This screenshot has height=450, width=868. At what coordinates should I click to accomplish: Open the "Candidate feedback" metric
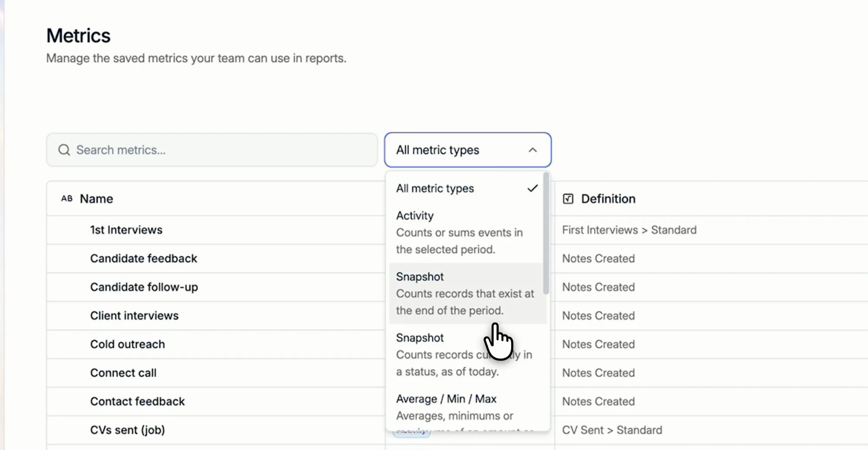pyautogui.click(x=144, y=258)
